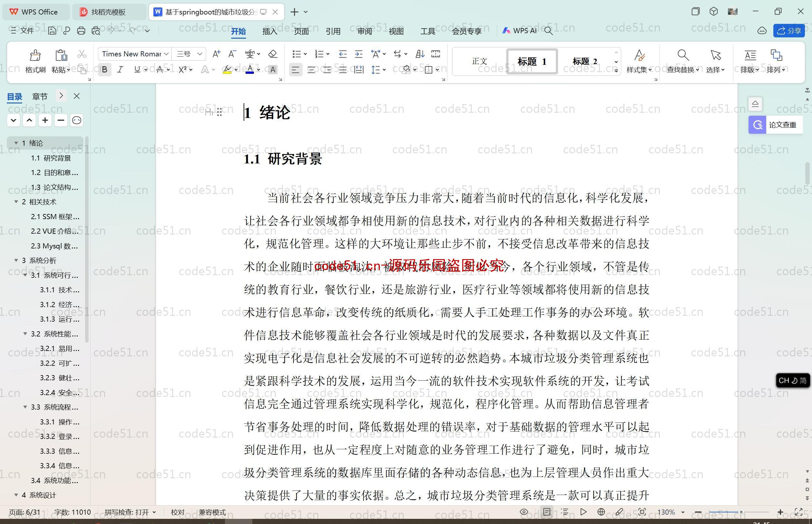Viewport: 812px width, 524px height.
Task: Click the vertical document scrollbar thumb
Action: click(x=807, y=173)
